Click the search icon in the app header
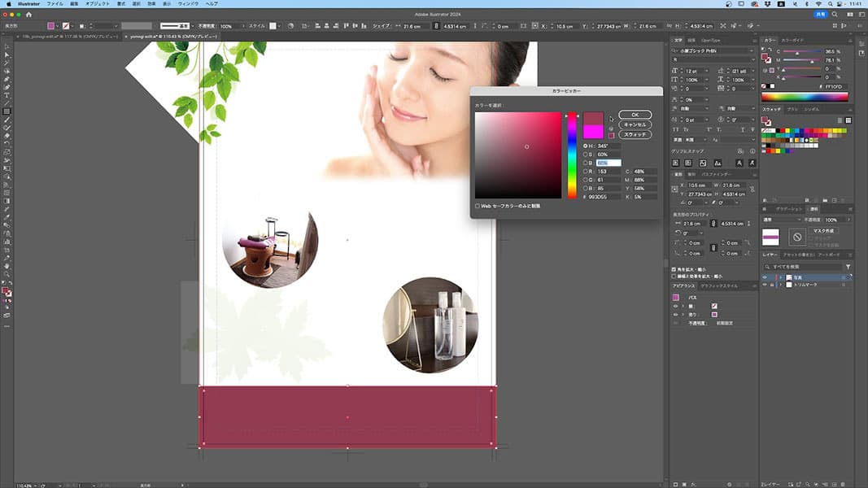The height and width of the screenshot is (488, 868). click(x=835, y=15)
